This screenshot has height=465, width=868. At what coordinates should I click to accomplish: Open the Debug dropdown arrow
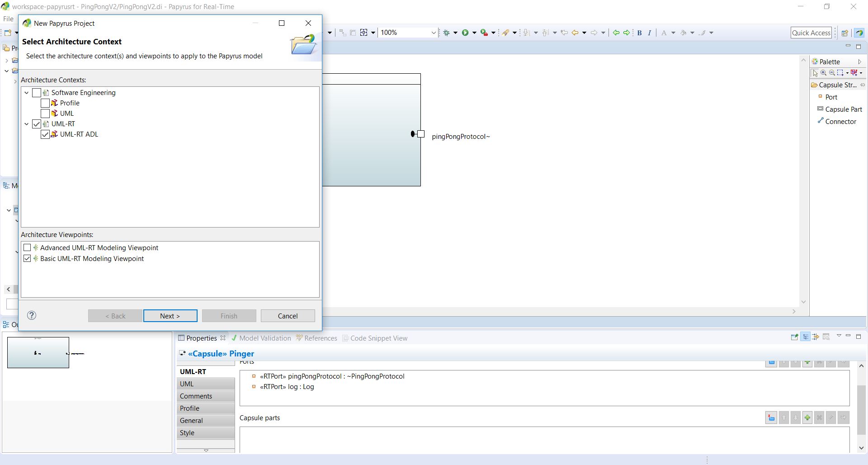455,33
